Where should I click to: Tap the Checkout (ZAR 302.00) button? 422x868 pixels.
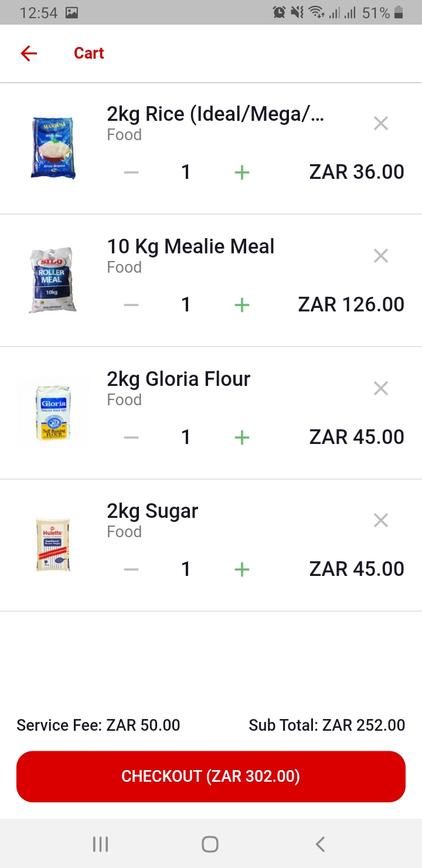tap(211, 777)
